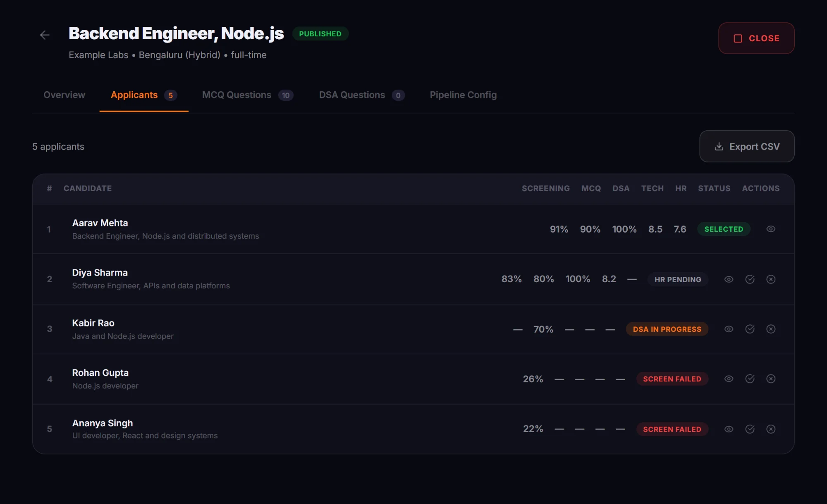View Kabir Rao's profile eye icon
This screenshot has width=827, height=504.
click(x=729, y=329)
